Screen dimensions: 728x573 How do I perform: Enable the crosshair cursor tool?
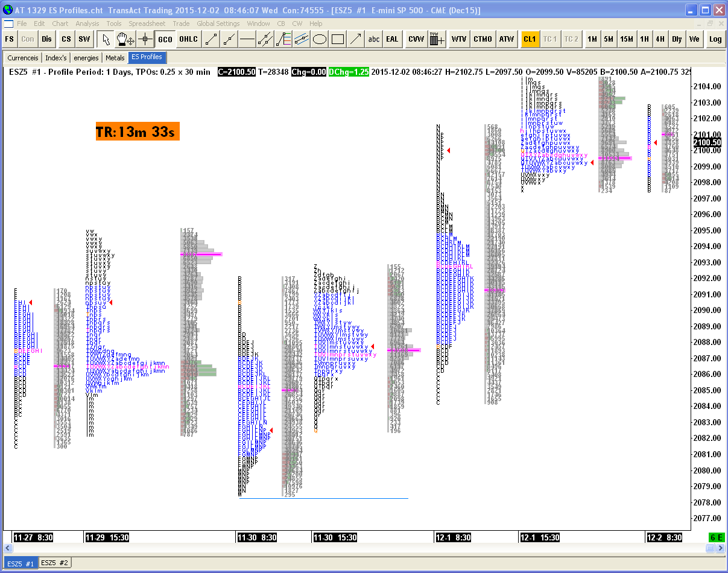(x=145, y=39)
